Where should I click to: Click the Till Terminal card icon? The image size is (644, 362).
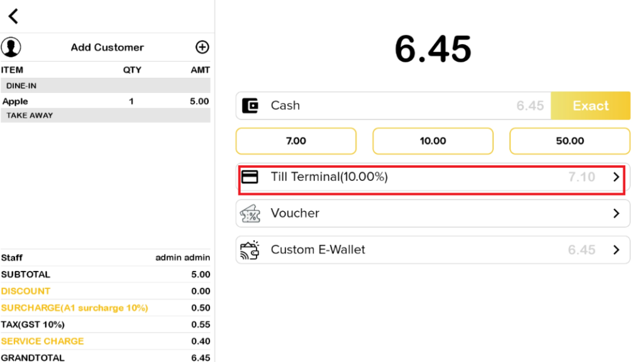250,177
